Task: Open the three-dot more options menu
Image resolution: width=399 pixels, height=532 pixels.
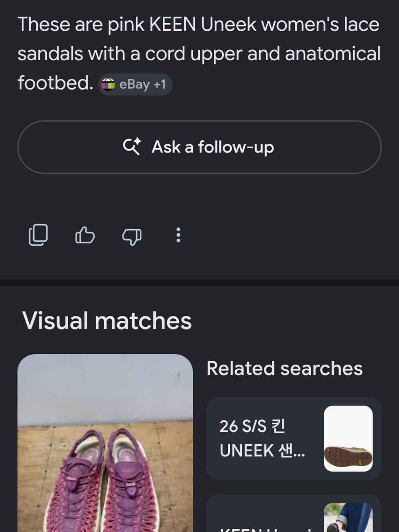Action: pos(178,235)
